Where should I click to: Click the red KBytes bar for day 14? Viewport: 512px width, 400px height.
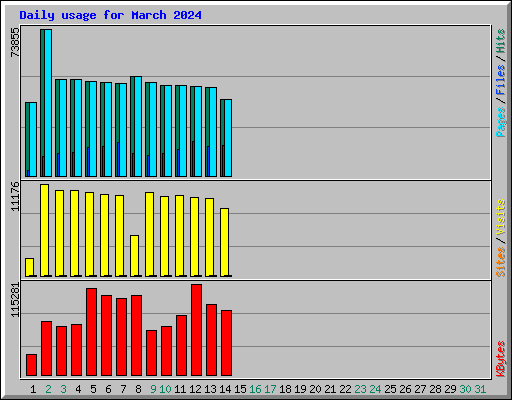pyautogui.click(x=226, y=343)
